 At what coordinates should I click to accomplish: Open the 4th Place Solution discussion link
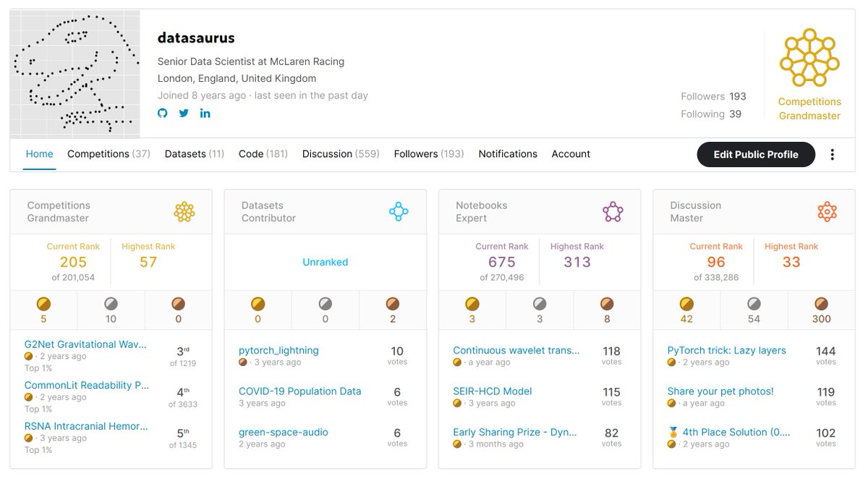[x=728, y=432]
